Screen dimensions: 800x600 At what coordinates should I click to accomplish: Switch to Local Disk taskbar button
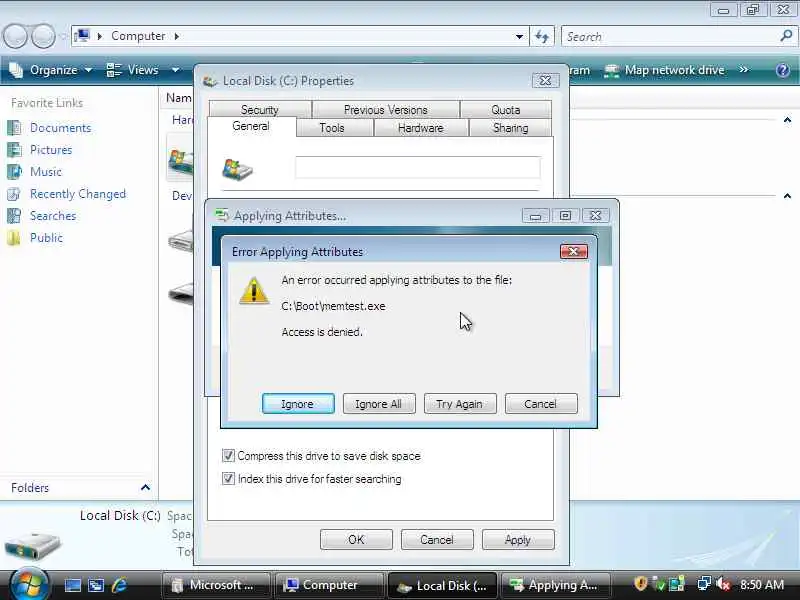pos(443,585)
